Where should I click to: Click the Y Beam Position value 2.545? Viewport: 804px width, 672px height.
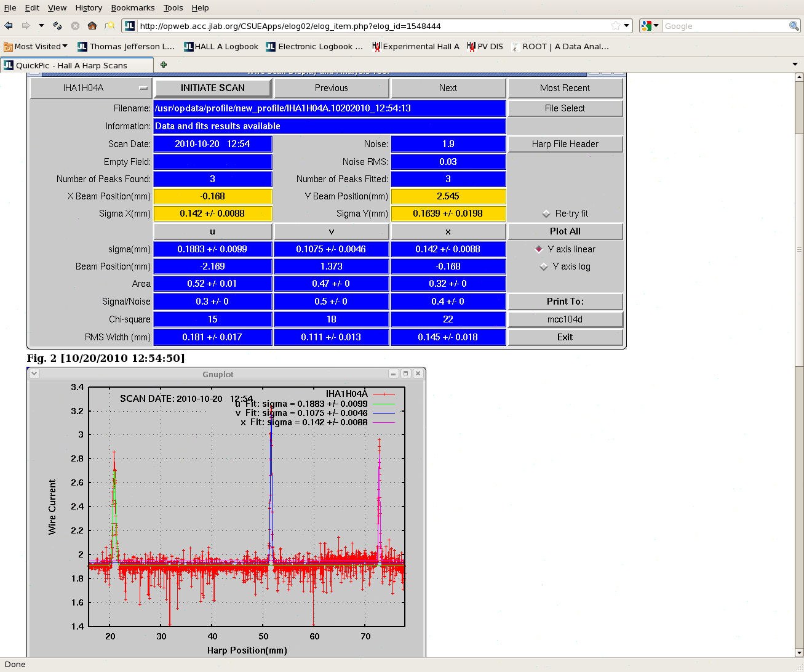click(x=448, y=196)
